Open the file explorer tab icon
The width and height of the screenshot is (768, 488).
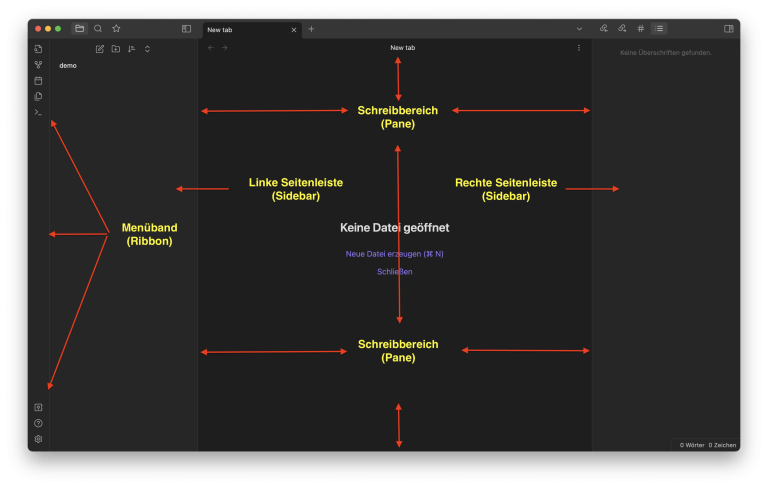tap(79, 28)
